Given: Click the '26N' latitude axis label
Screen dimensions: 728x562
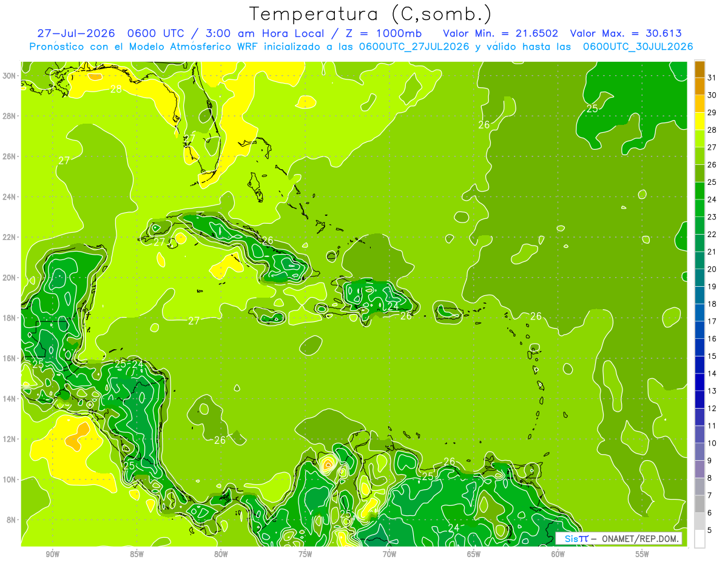Looking at the screenshot, I should (10, 156).
